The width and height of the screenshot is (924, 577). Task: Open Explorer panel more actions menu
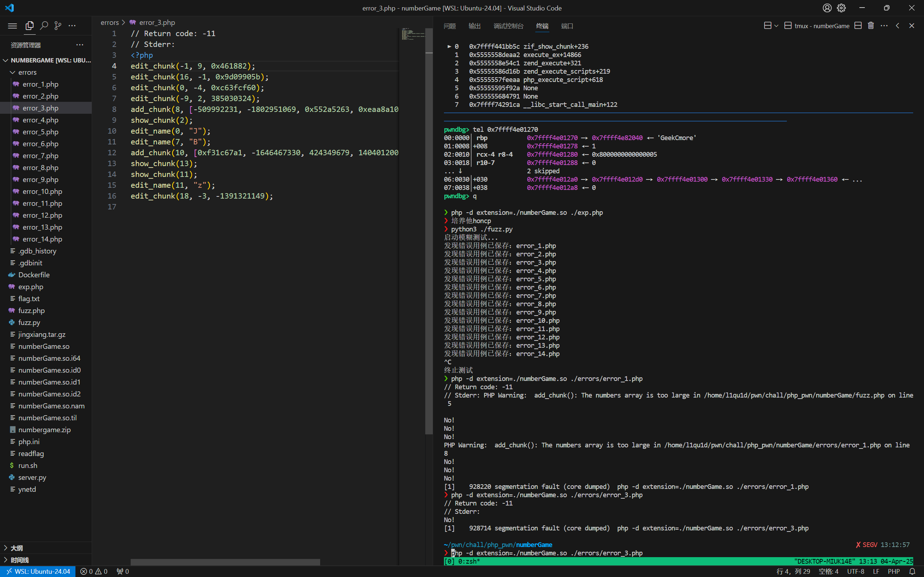[79, 45]
